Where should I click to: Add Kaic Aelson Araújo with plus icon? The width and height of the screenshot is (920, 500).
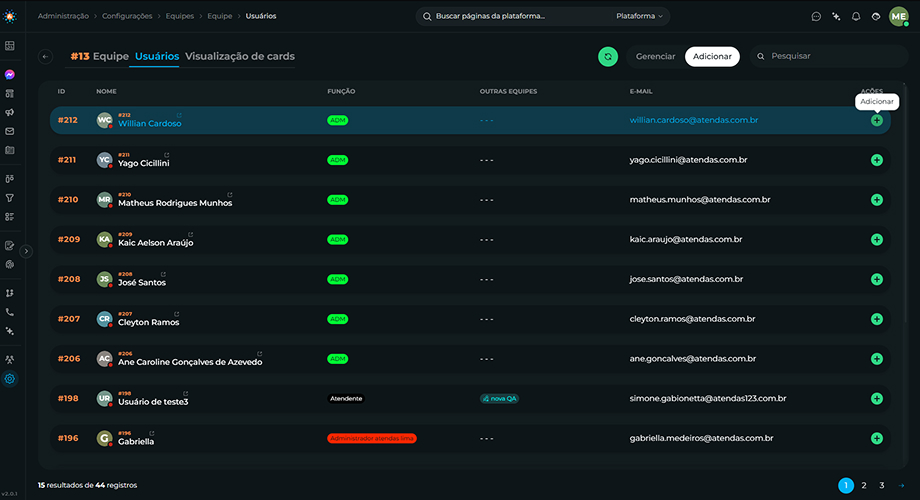pos(877,239)
